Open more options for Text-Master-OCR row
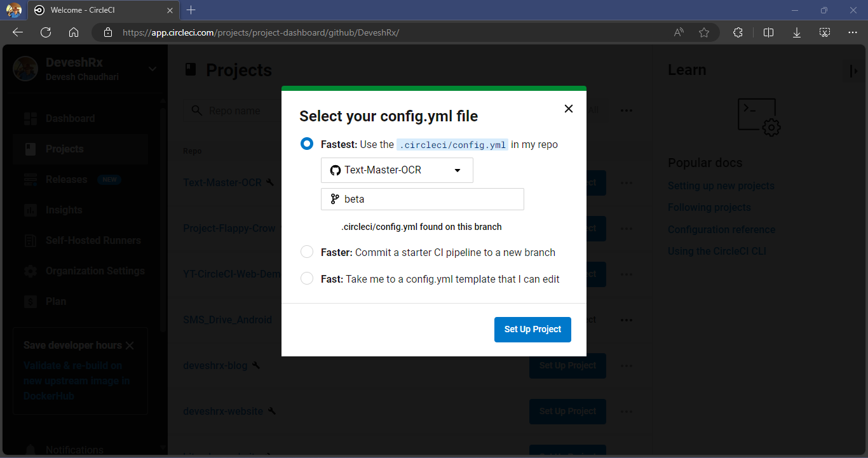 coord(627,182)
